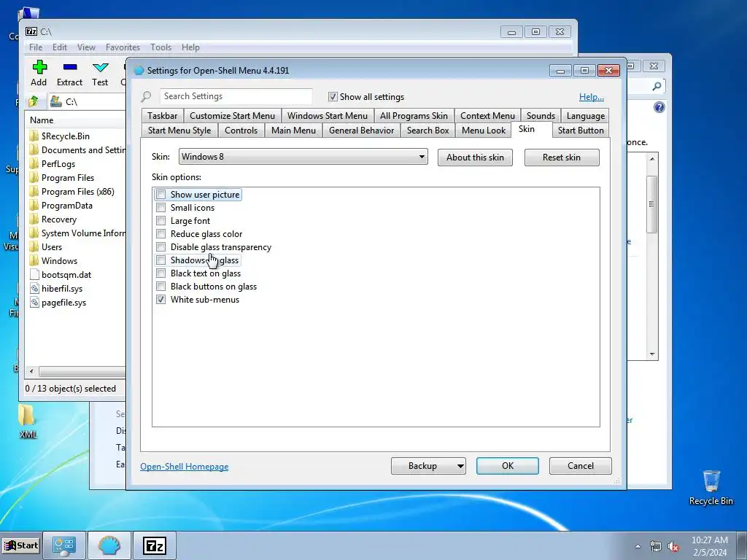Click the magnifier icon beside Search Settings
Screen dimensions: 747x560
pyautogui.click(x=146, y=97)
